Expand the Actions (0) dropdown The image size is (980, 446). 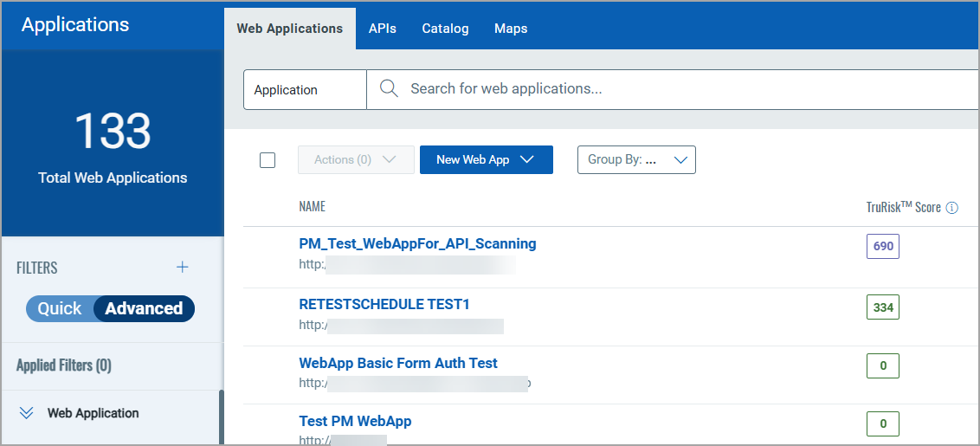356,159
